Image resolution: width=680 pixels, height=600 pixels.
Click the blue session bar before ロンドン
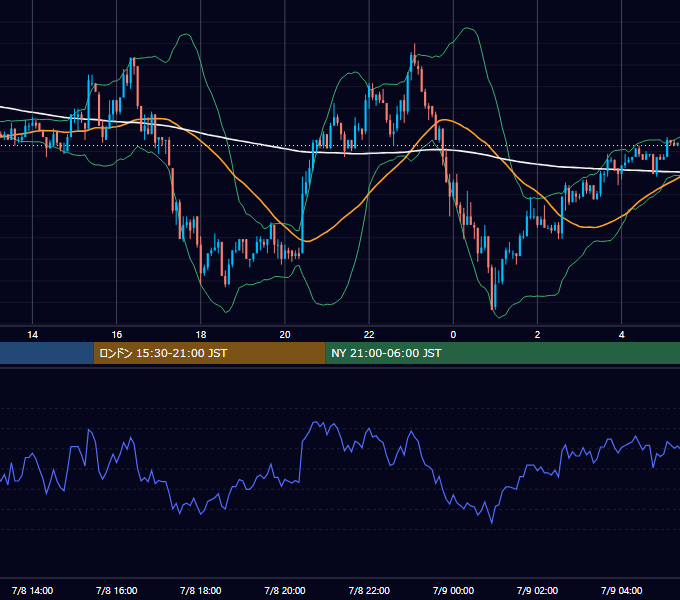coord(47,353)
